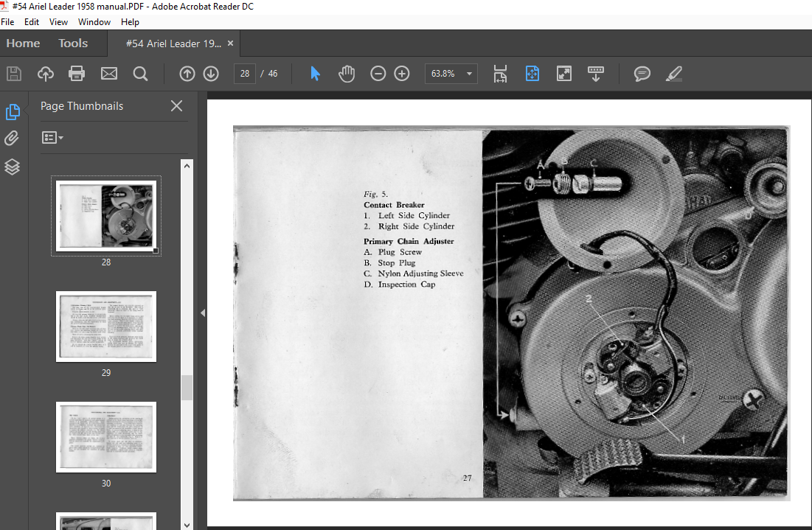Toggle the Layers panel icon
Image resolution: width=812 pixels, height=530 pixels.
click(x=13, y=167)
